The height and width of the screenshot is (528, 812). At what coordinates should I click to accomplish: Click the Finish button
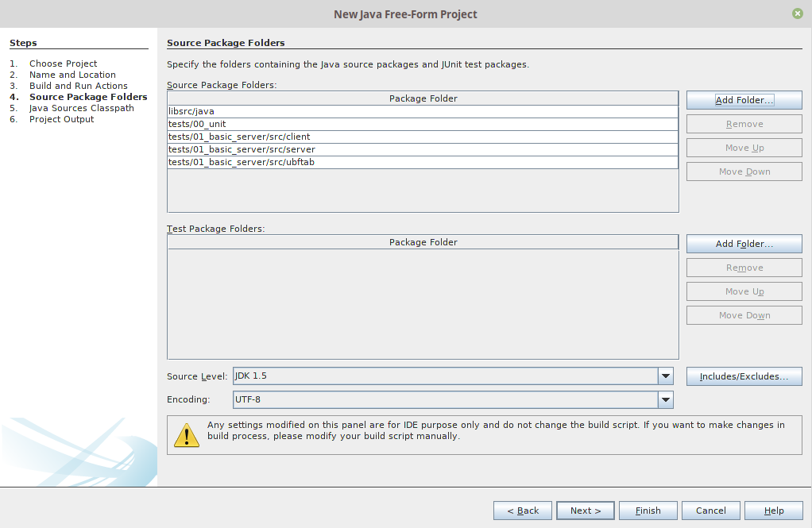[x=648, y=511]
